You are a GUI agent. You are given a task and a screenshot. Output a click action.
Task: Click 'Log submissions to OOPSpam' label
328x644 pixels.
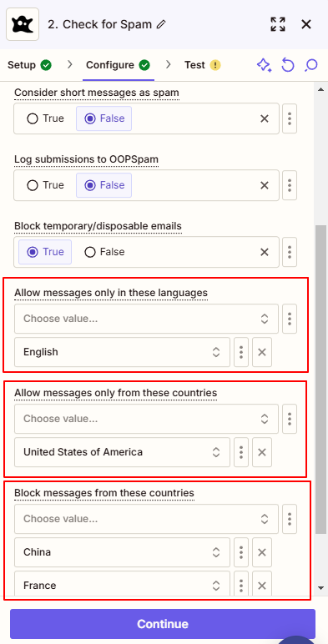pos(86,159)
